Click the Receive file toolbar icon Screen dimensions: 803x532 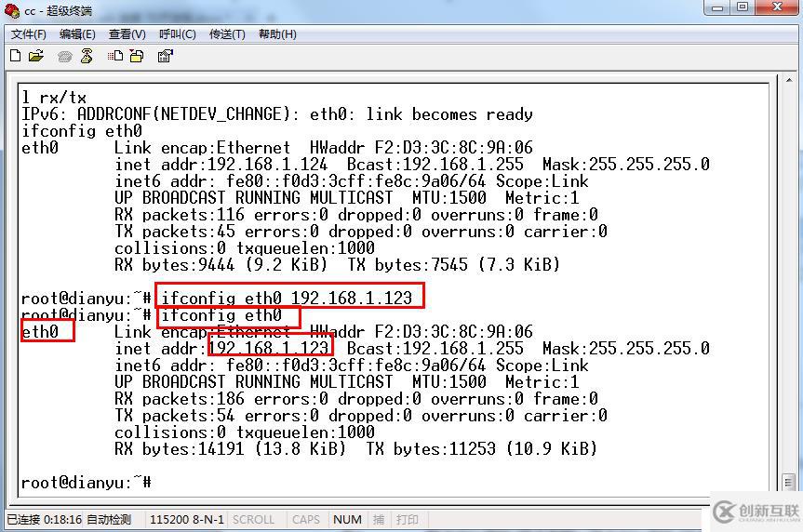(x=137, y=55)
